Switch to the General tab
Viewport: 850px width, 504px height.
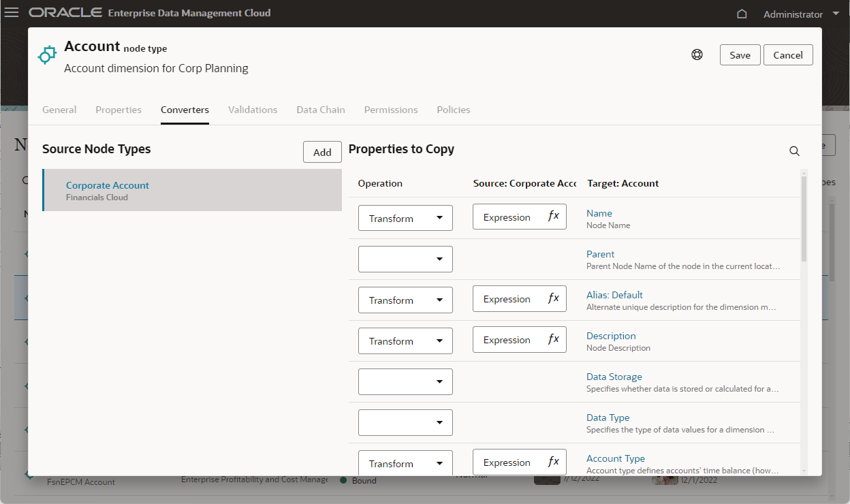coord(59,110)
